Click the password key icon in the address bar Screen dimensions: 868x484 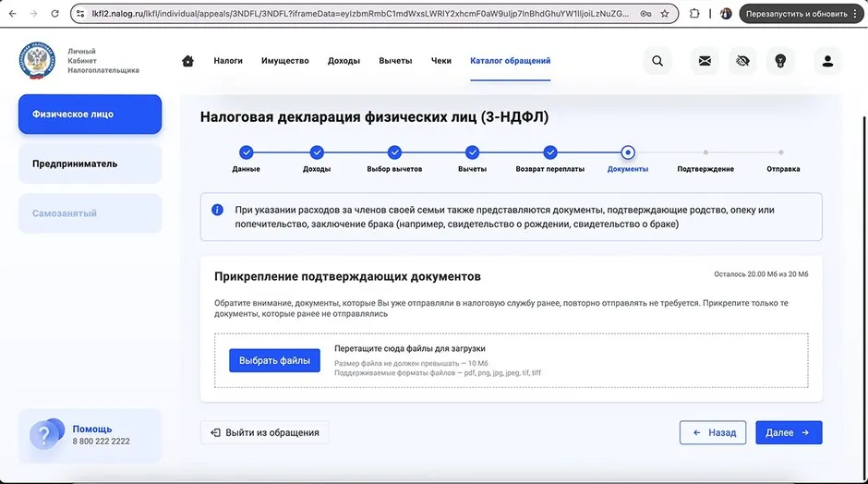click(645, 14)
